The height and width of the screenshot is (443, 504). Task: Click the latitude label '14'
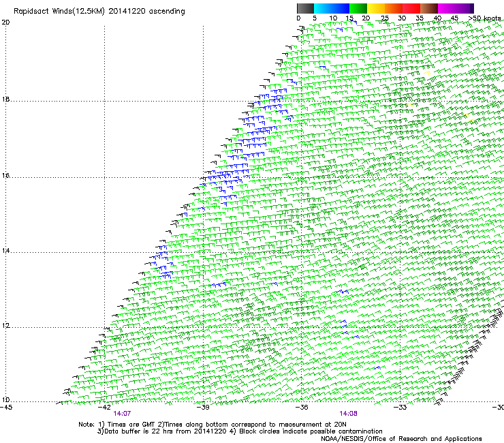coord(5,251)
